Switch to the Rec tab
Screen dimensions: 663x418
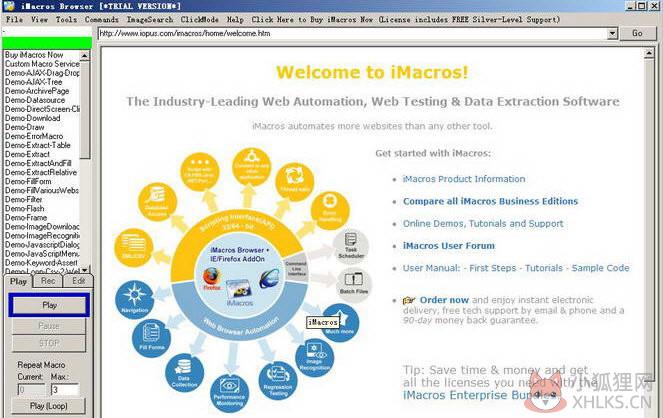48,281
